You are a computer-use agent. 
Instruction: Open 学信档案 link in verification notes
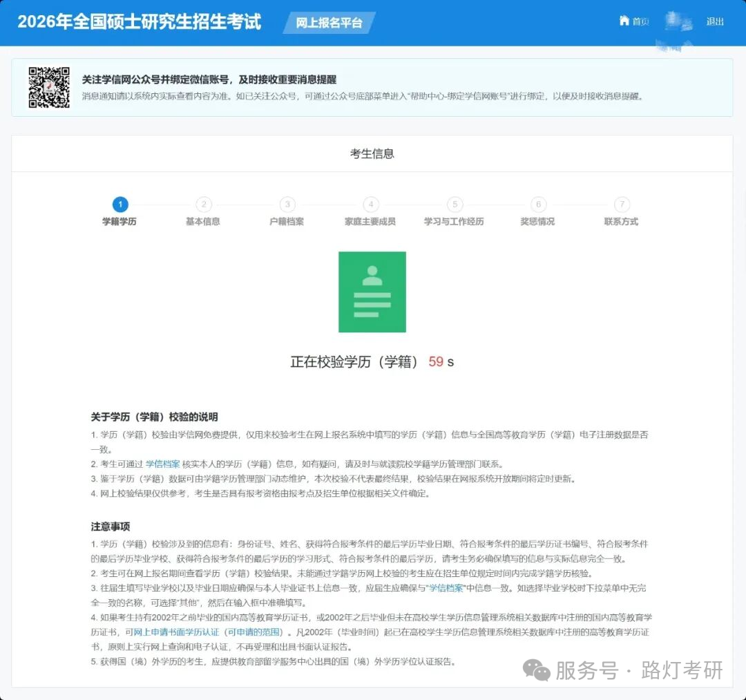click(162, 464)
